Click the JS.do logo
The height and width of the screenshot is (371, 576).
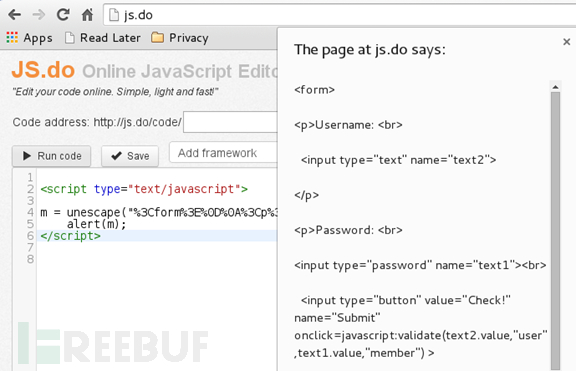[43, 70]
